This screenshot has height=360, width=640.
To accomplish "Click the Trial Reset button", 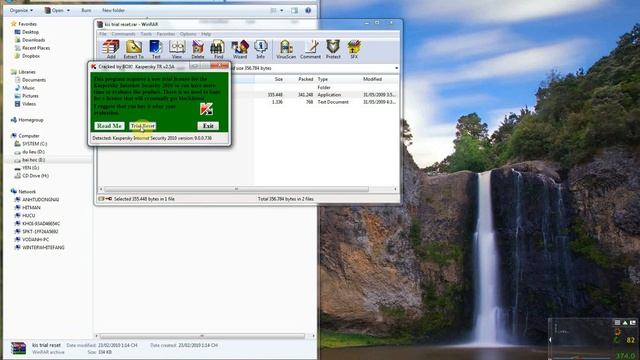I will (x=142, y=126).
